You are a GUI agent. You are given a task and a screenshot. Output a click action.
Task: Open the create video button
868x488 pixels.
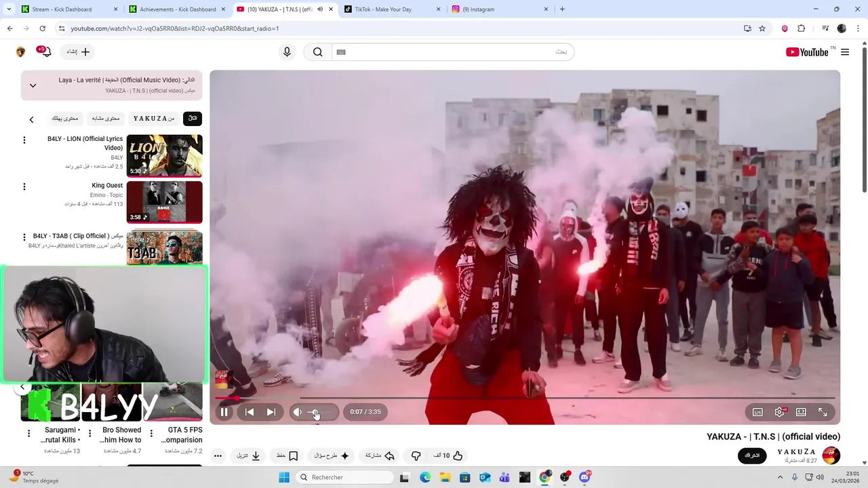click(x=78, y=52)
